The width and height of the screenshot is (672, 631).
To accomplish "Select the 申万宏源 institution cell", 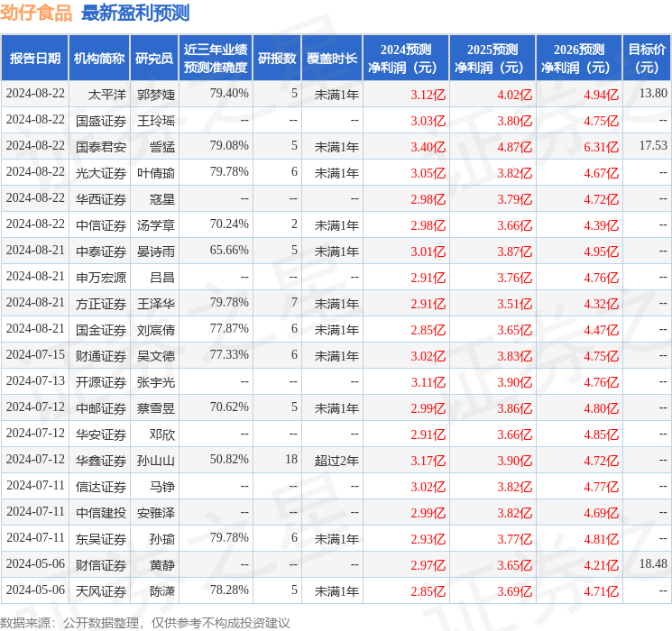I will (101, 277).
